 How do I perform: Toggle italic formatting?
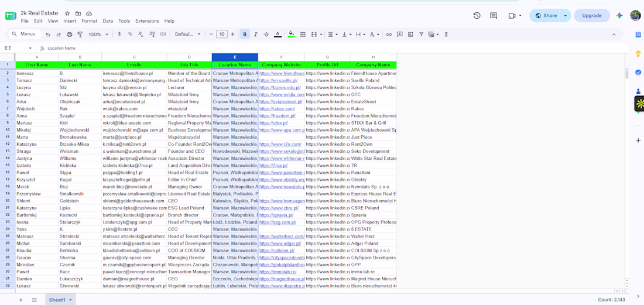tap(256, 35)
